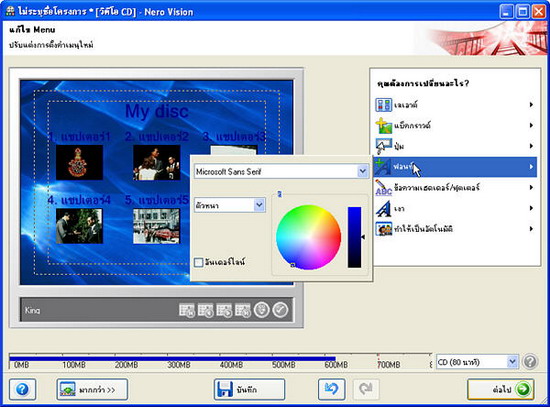Click the Layout (เลเอาต์) icon

[x=383, y=105]
